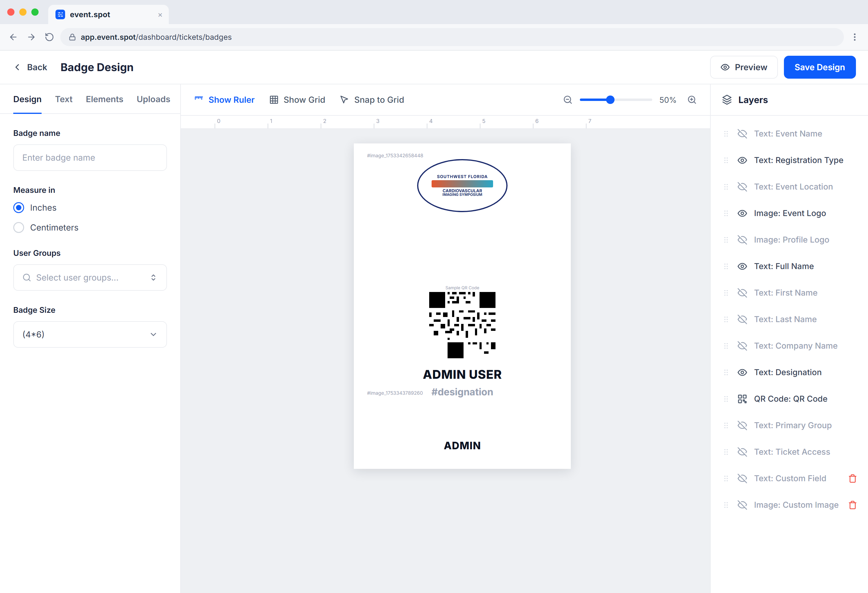Screen dimensions: 868x593
Task: Grab drag handle of Custom Image layer
Action: (x=726, y=505)
